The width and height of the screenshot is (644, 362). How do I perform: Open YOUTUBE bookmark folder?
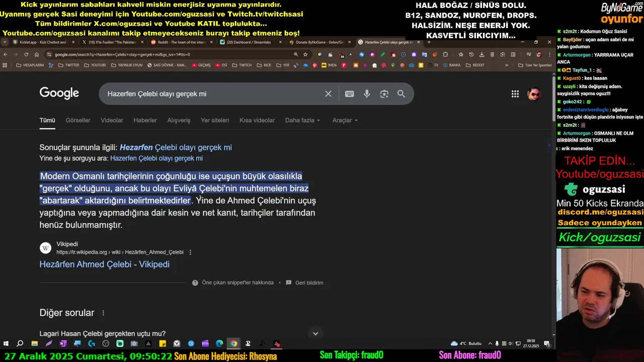tap(95, 65)
